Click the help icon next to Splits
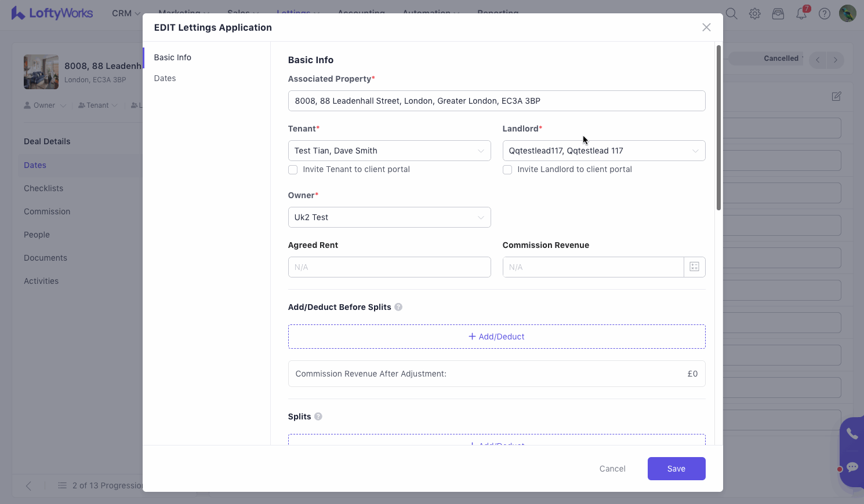This screenshot has width=864, height=504. [318, 417]
